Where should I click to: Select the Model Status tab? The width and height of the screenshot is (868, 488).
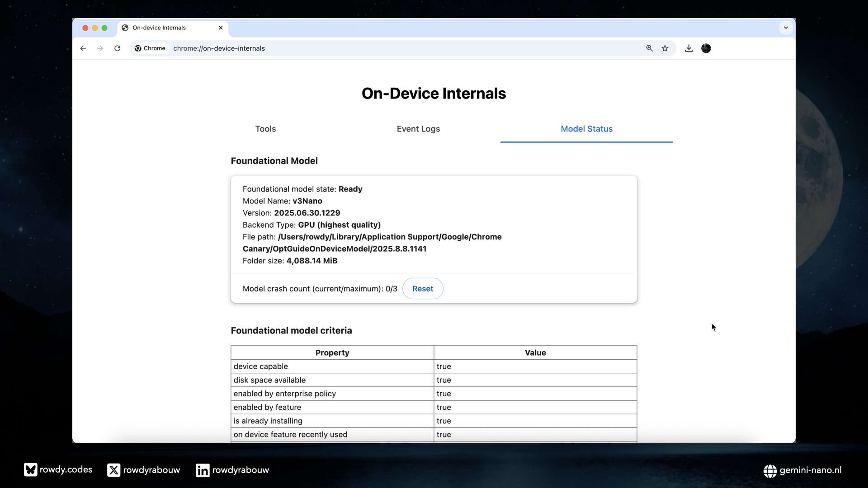coord(586,129)
